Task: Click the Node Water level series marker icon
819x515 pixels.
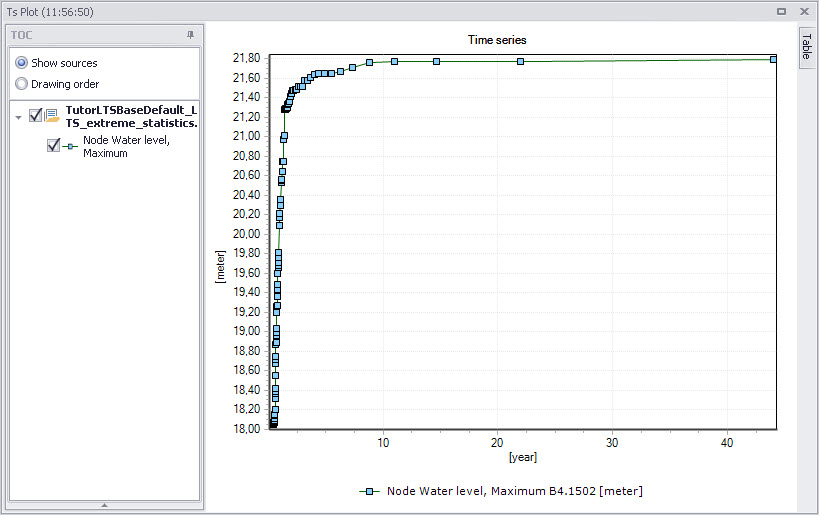Action: coord(70,146)
